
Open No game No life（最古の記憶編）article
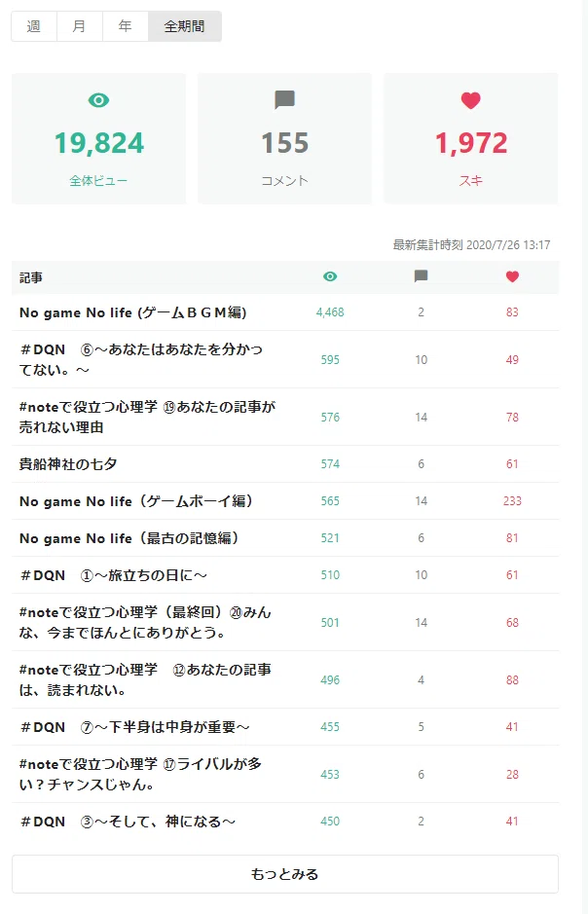click(129, 538)
